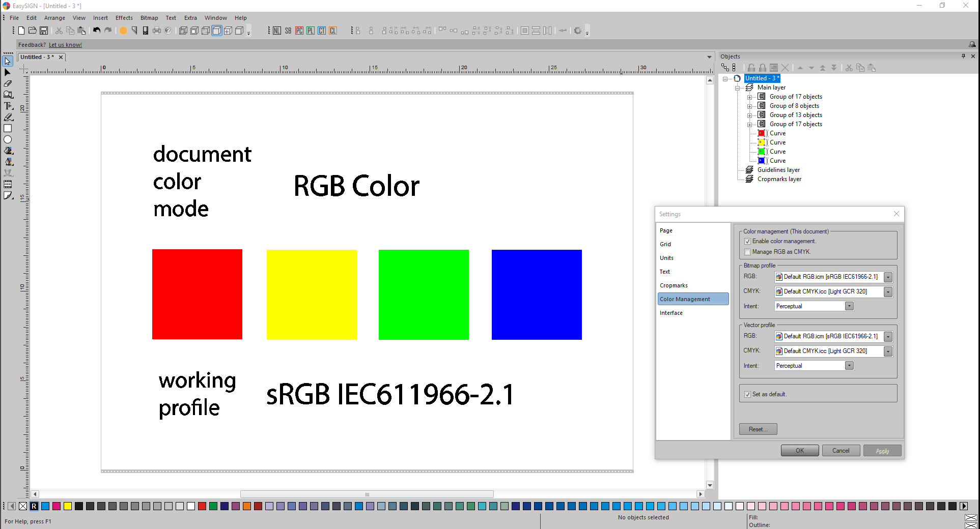This screenshot has width=980, height=529.
Task: Pick the Rectangle shape tool
Action: (x=8, y=128)
